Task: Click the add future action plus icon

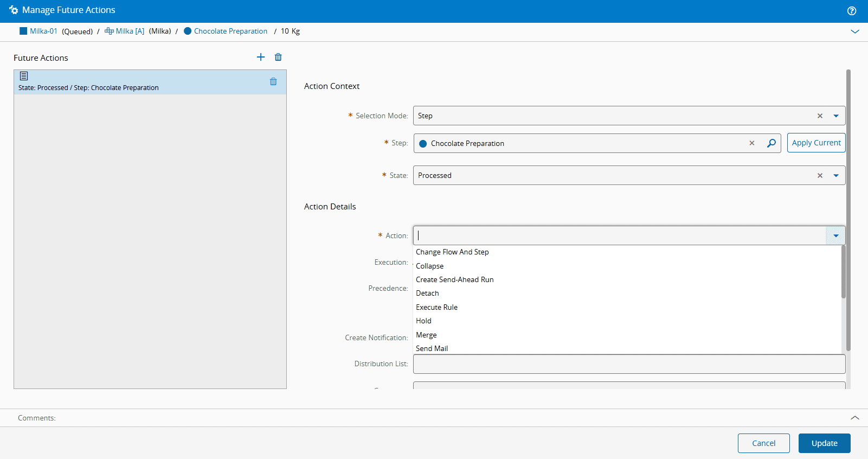Action: 261,58
